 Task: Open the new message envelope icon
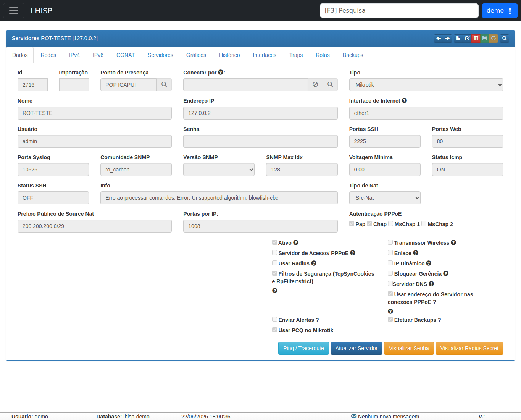(x=353, y=416)
